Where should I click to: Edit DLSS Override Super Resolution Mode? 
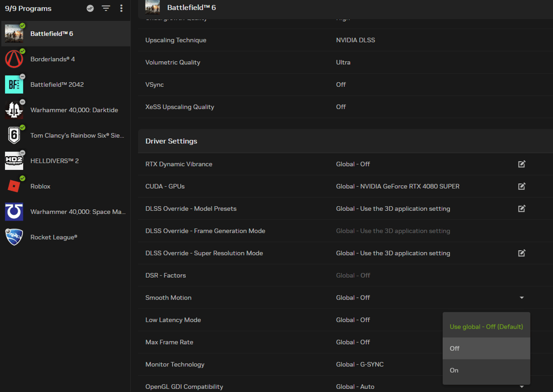pos(521,253)
